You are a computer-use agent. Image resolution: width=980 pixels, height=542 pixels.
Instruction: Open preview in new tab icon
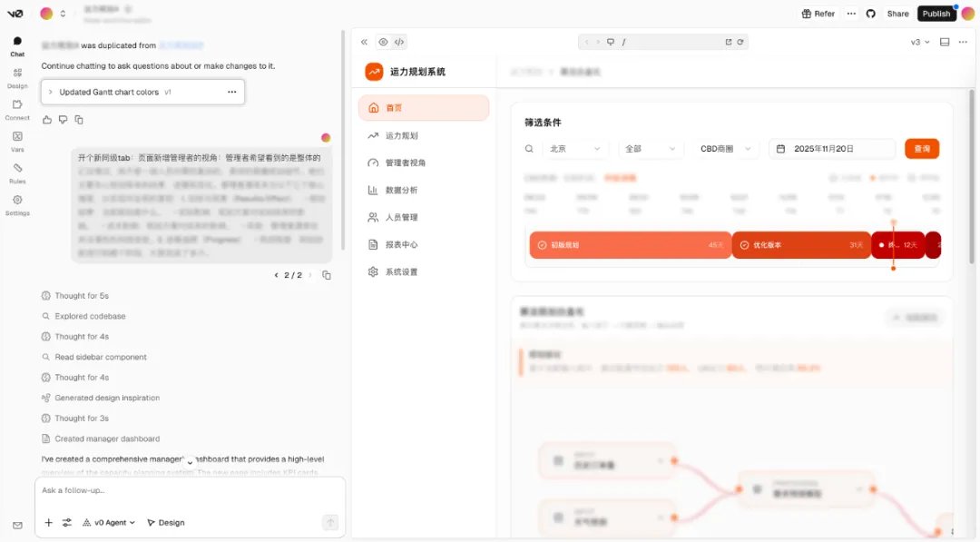pyautogui.click(x=728, y=42)
